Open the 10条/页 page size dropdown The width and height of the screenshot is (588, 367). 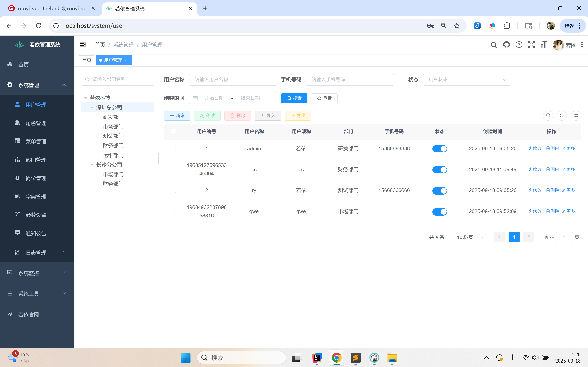click(x=468, y=237)
